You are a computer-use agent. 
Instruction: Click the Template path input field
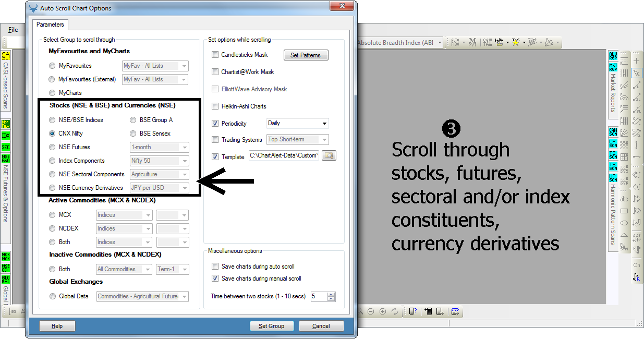click(284, 155)
